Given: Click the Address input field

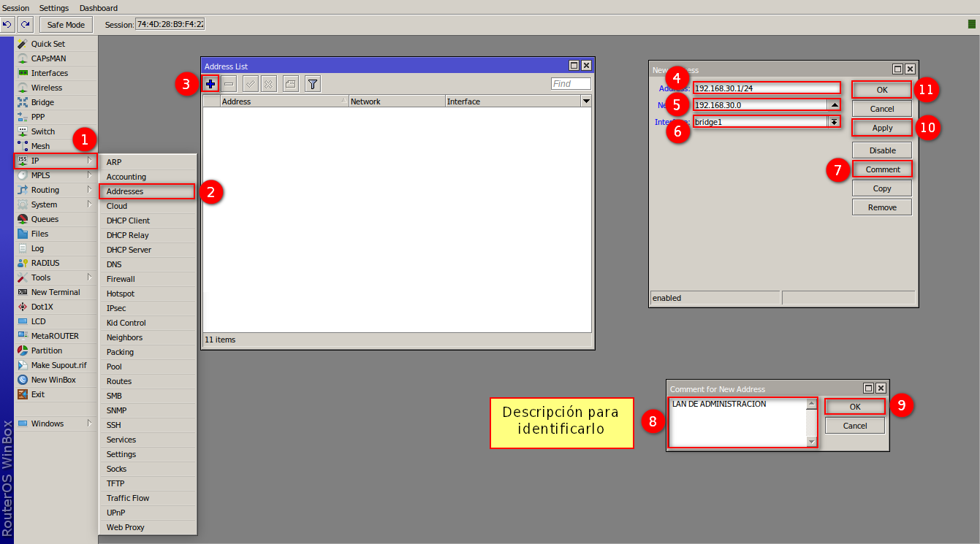Looking at the screenshot, I should (767, 88).
